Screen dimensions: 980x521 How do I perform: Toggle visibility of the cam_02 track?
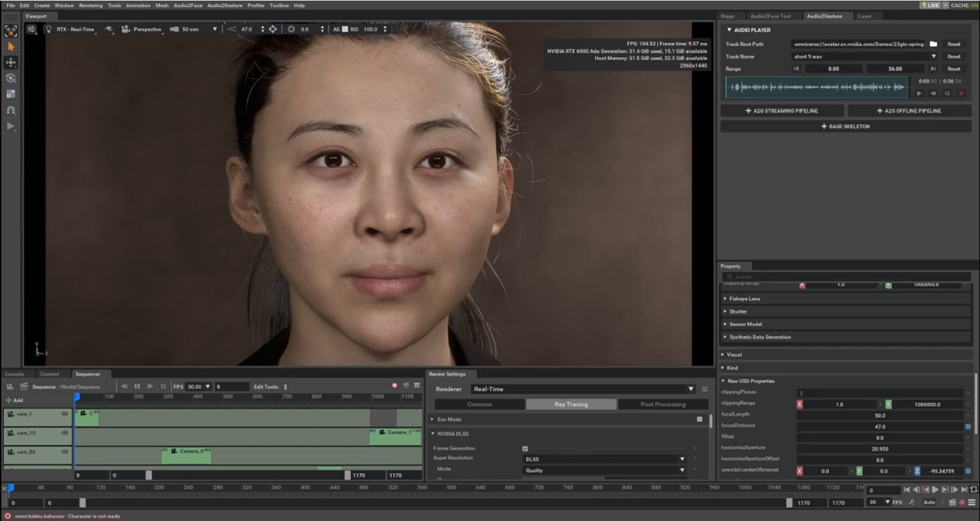[64, 451]
